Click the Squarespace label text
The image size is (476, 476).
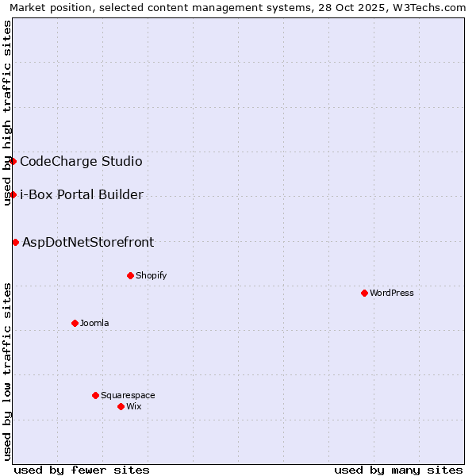tap(128, 395)
